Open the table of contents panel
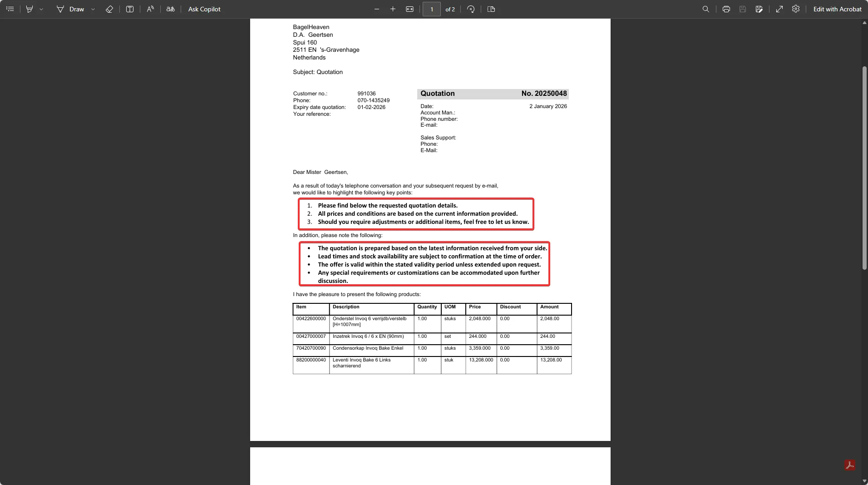This screenshot has width=868, height=485. (10, 9)
